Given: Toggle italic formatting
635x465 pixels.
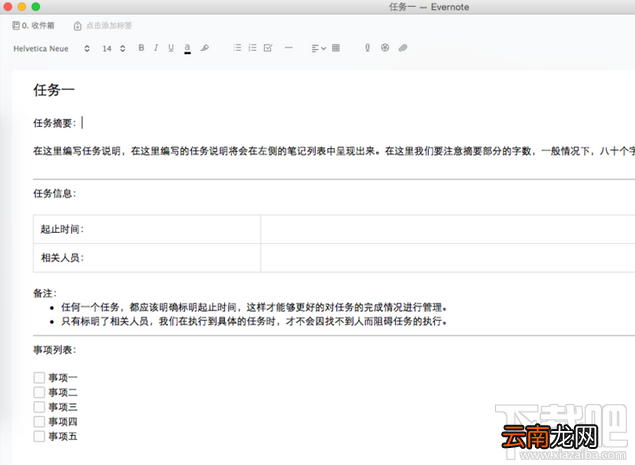Looking at the screenshot, I should tap(156, 48).
